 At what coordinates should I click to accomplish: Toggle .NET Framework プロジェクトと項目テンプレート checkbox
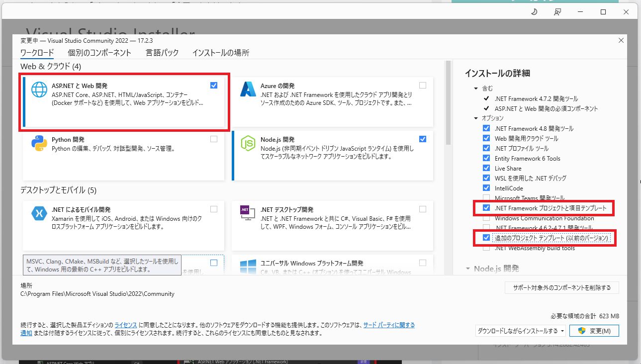486,208
